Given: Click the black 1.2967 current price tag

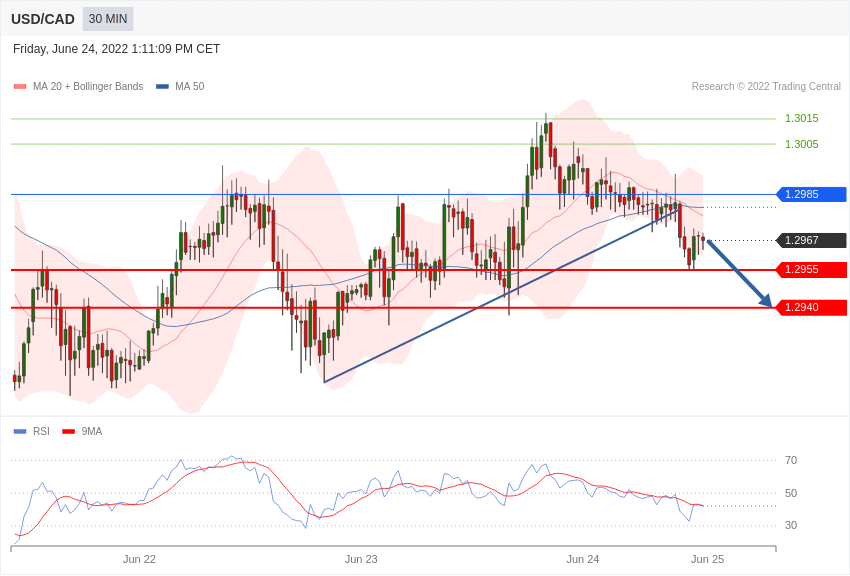Looking at the screenshot, I should 812,240.
